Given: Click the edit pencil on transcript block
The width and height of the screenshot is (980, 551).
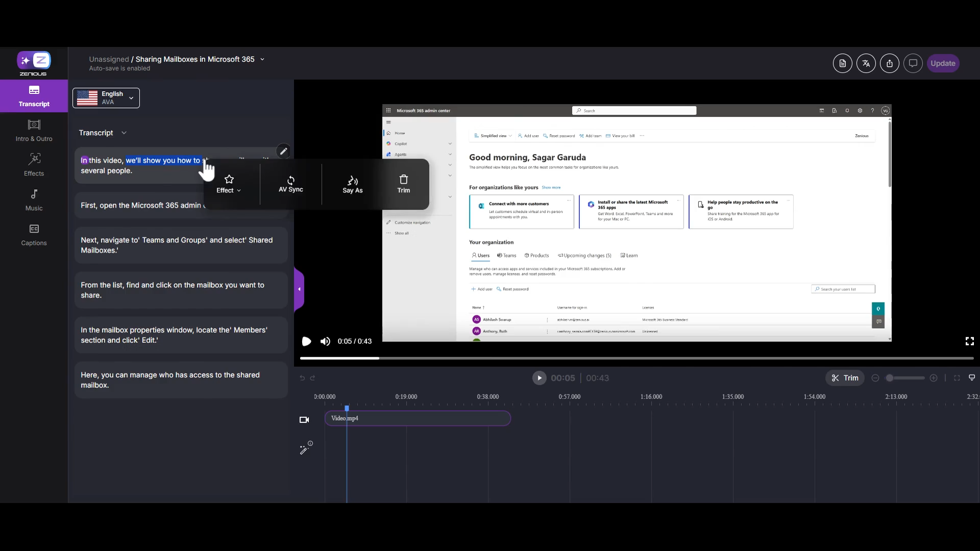Looking at the screenshot, I should pos(283,151).
